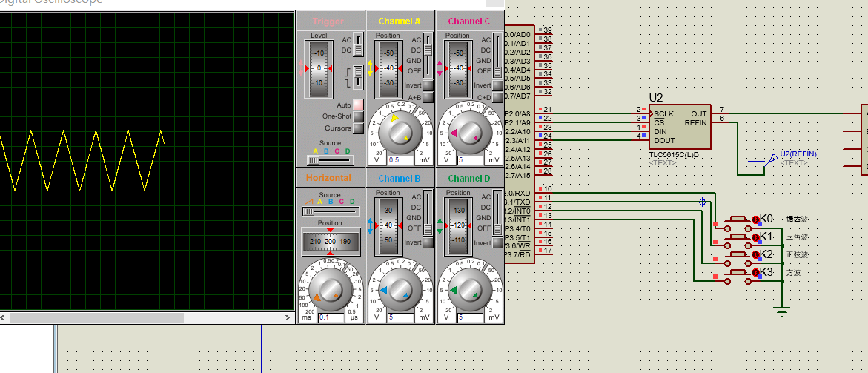Click Trigger Source channel slider
The height and width of the screenshot is (373, 868).
[x=331, y=160]
